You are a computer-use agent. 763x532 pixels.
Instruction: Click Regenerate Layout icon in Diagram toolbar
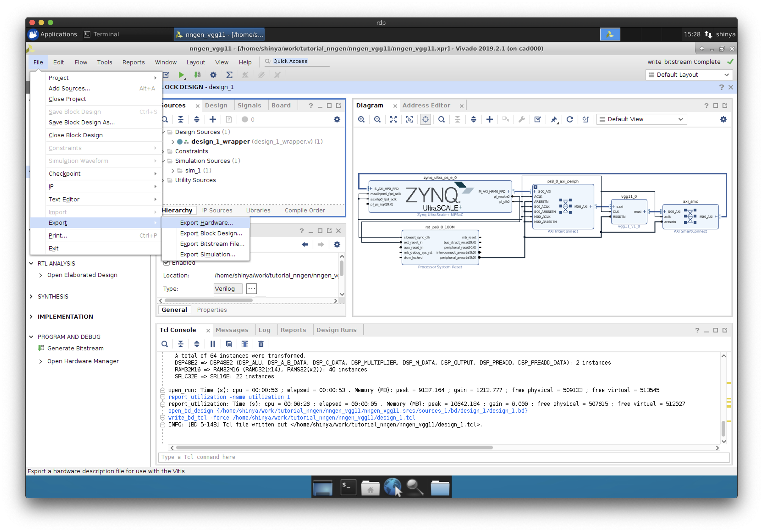569,119
